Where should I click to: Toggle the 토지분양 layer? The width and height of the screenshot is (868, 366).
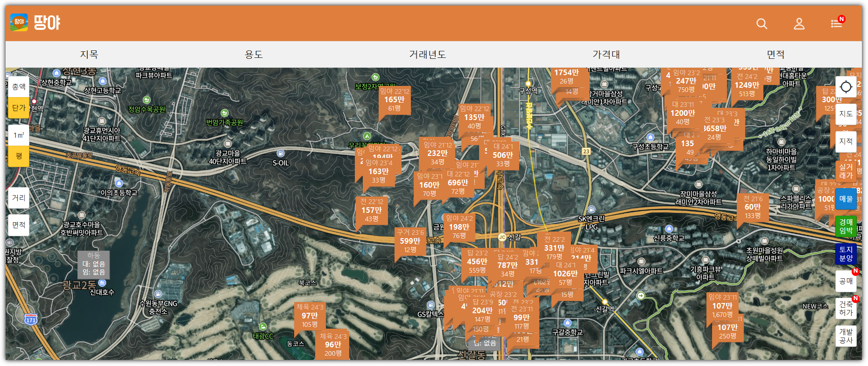(x=846, y=254)
